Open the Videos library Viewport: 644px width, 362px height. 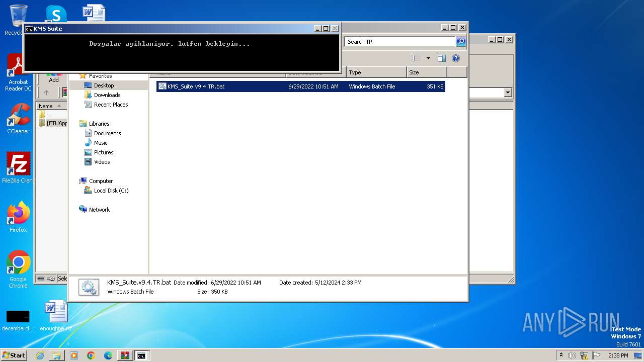pos(102,162)
